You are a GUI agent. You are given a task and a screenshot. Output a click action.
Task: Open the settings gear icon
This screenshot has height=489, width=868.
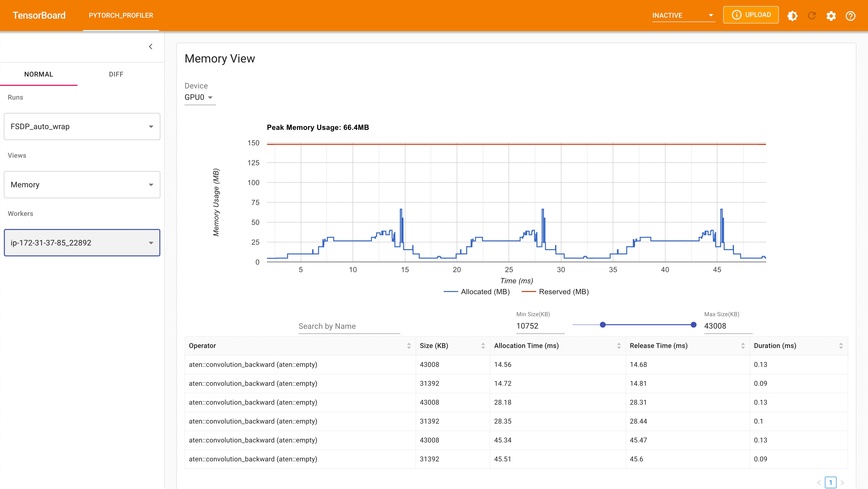[831, 16]
